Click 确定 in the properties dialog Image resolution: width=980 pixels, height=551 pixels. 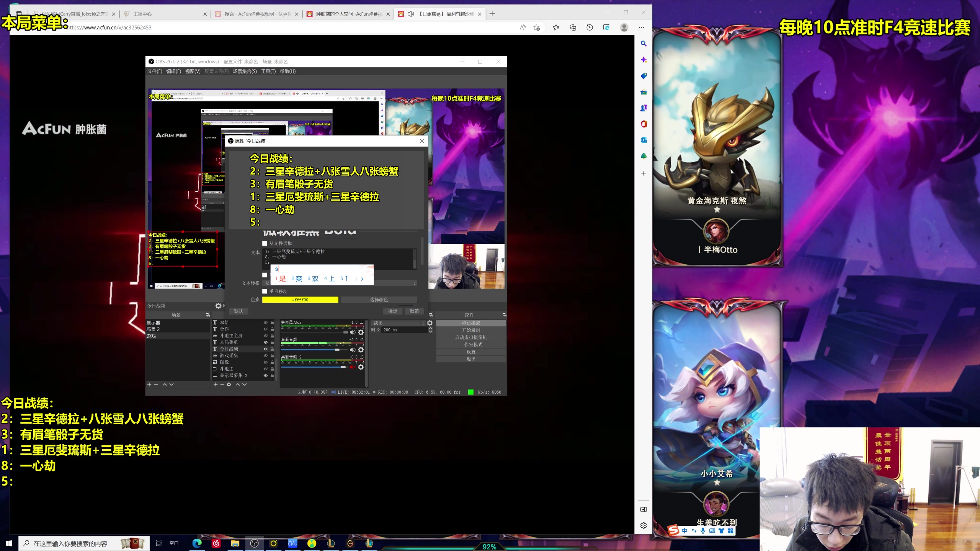[393, 311]
